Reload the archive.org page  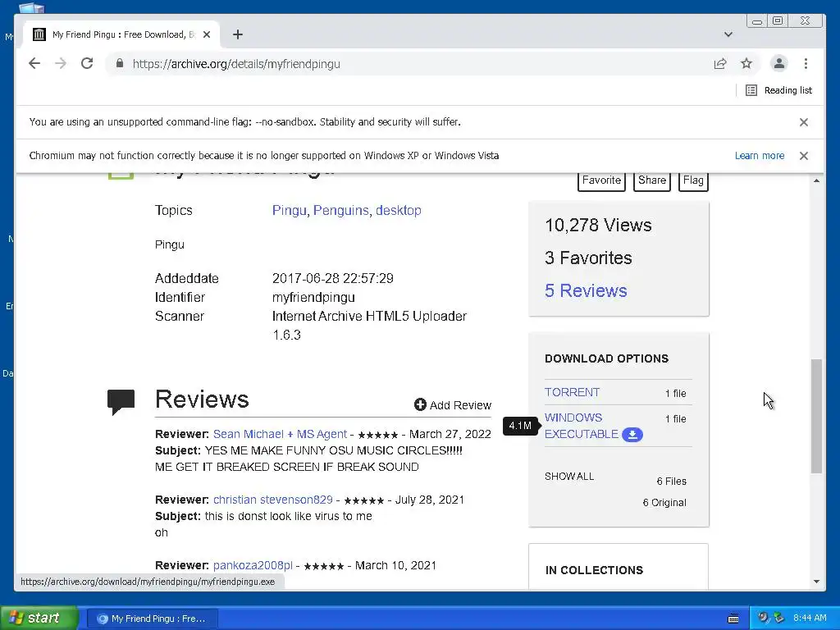coord(87,64)
